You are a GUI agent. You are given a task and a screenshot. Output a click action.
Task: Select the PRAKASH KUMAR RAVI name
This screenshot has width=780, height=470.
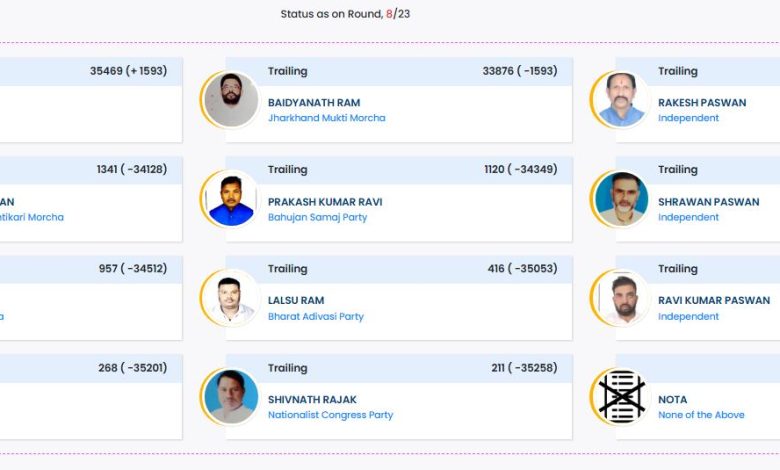(x=325, y=202)
